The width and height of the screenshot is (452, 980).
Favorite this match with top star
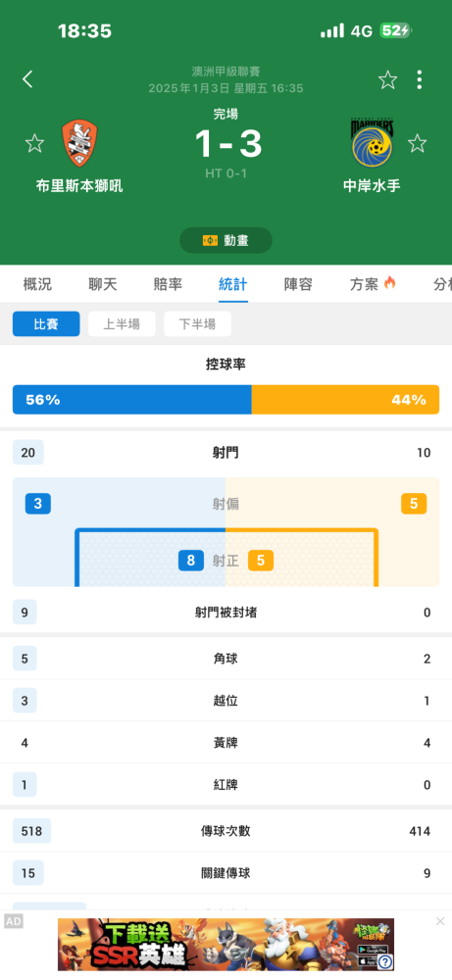coord(387,79)
